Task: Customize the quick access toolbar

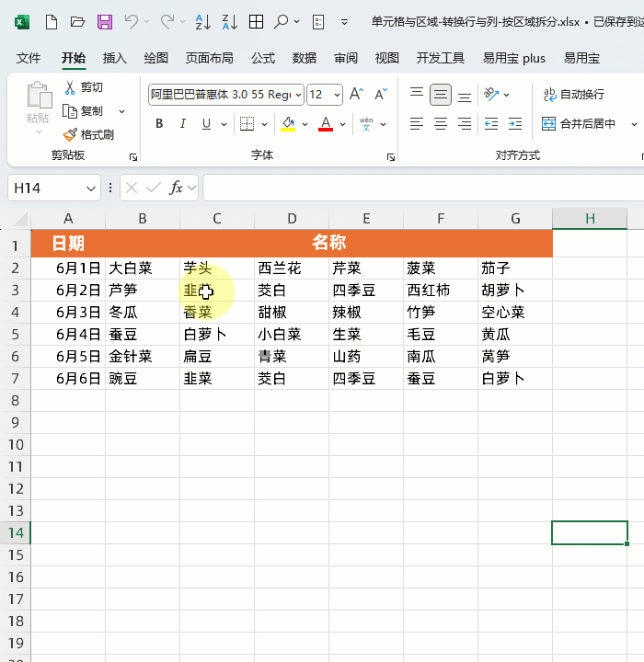Action: click(344, 22)
